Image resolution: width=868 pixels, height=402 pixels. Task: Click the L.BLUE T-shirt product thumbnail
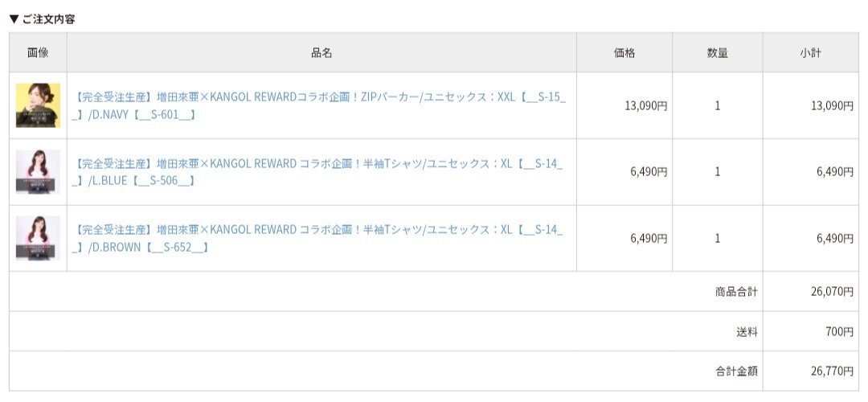pyautogui.click(x=38, y=171)
